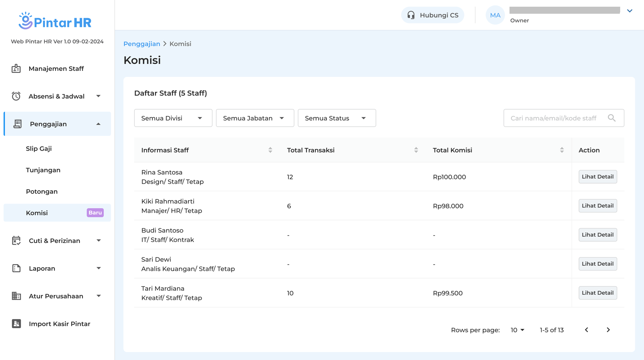Click the Cuti & Perizinan calendar icon
The image size is (644, 360).
click(x=16, y=241)
